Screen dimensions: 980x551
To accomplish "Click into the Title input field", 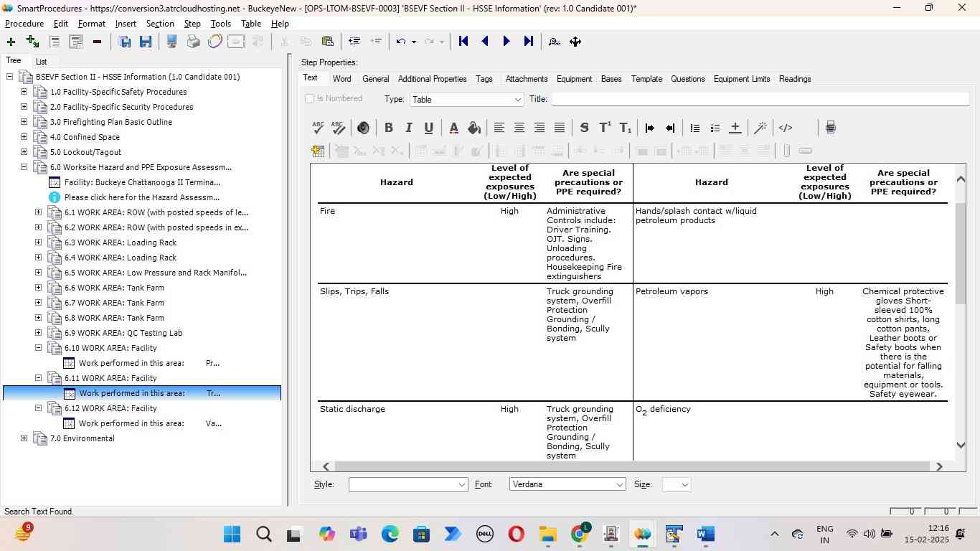I will pyautogui.click(x=760, y=99).
